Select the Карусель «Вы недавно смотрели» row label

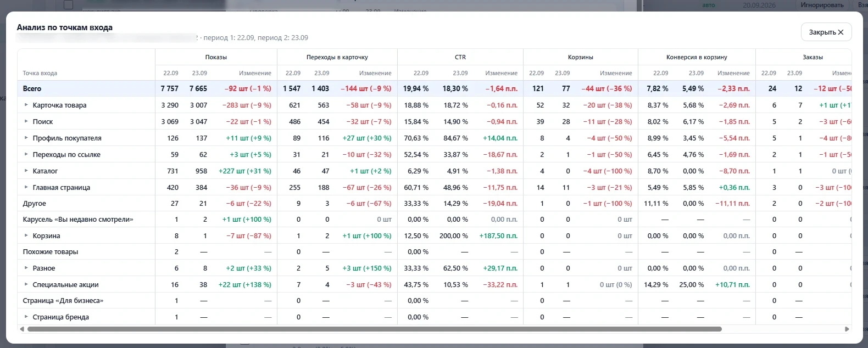click(x=78, y=220)
